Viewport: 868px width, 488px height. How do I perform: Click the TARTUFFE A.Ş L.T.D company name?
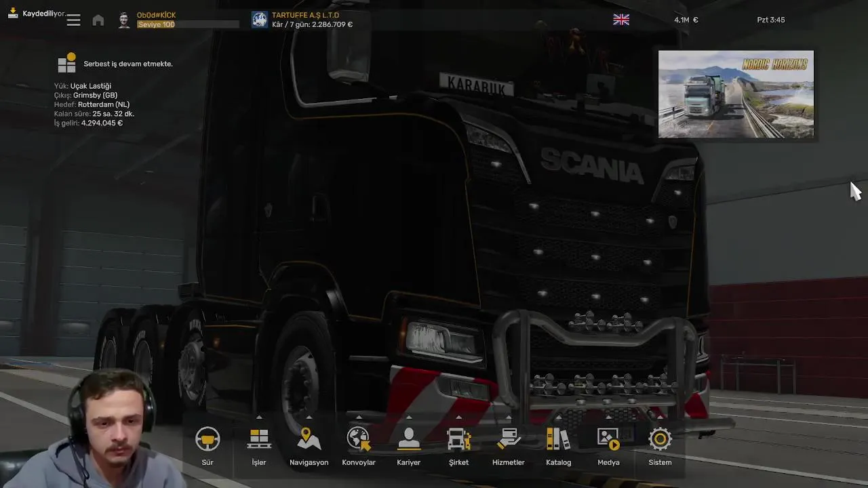pos(305,15)
